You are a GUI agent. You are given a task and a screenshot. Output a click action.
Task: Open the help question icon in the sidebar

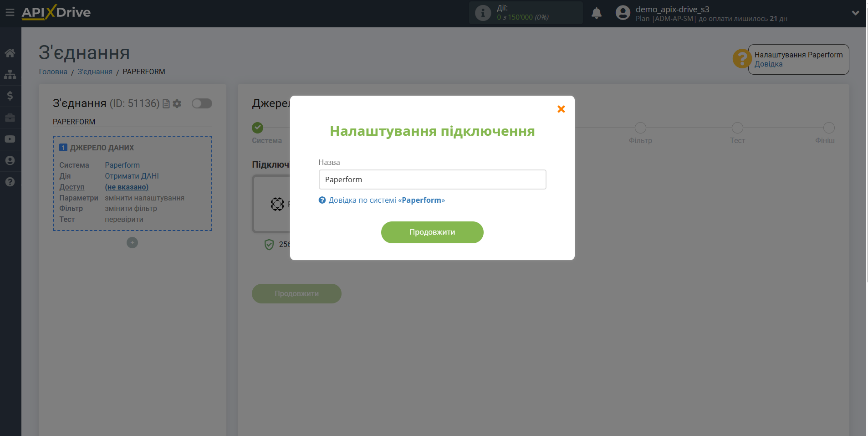(x=10, y=182)
